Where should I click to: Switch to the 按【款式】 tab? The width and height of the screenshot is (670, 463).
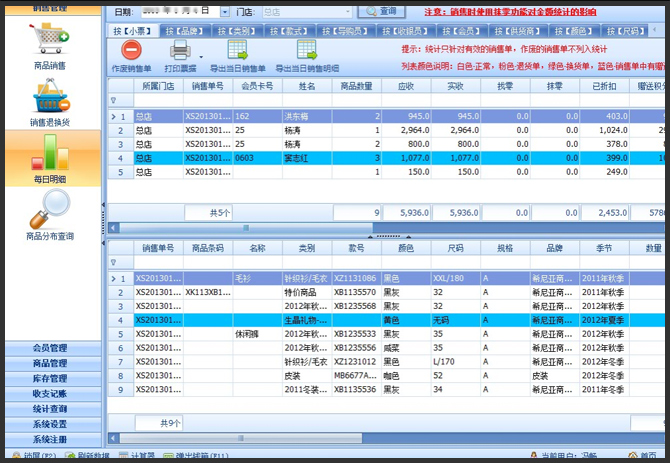coord(289,31)
